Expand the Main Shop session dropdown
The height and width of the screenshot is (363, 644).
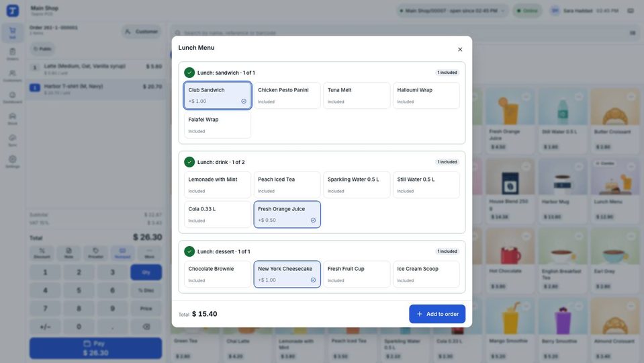pos(453,11)
